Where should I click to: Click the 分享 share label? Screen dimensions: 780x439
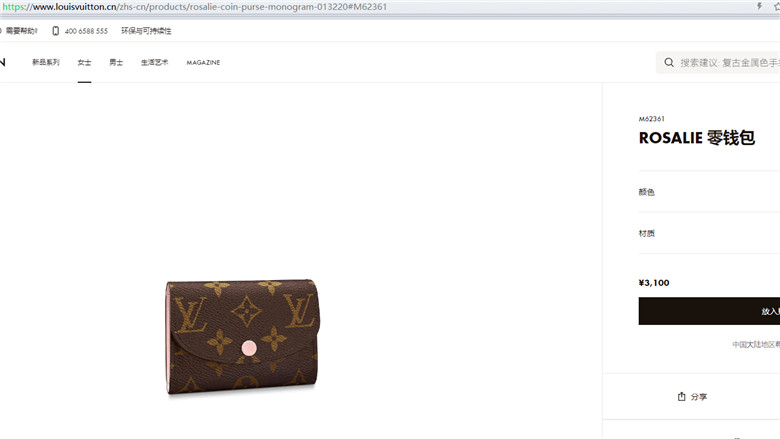699,397
